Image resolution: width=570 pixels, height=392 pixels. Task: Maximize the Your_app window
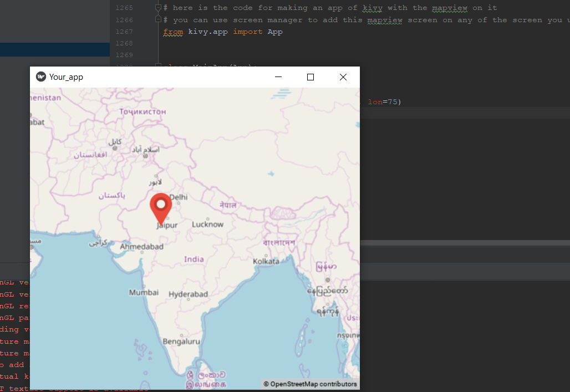click(x=311, y=77)
